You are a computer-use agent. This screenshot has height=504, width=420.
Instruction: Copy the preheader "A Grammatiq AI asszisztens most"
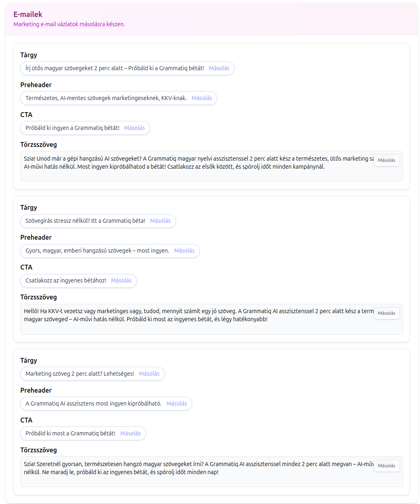pyautogui.click(x=177, y=404)
